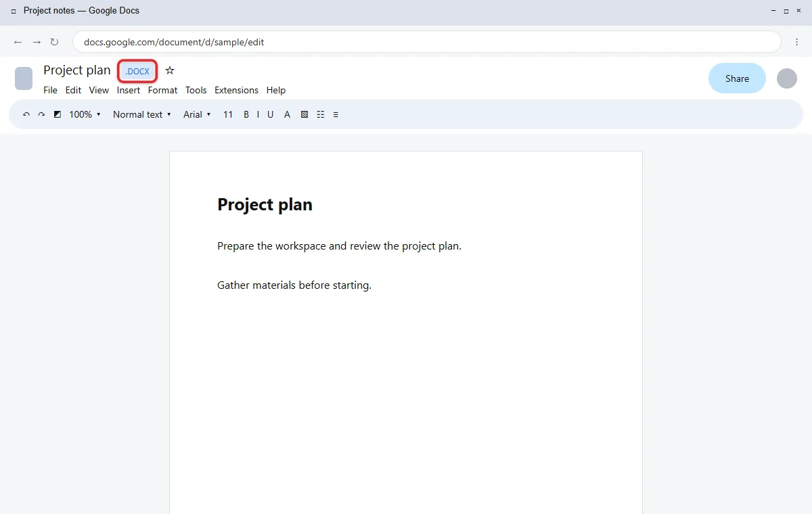Image resolution: width=812 pixels, height=514 pixels.
Task: Open the browser three-dot menu
Action: (796, 42)
